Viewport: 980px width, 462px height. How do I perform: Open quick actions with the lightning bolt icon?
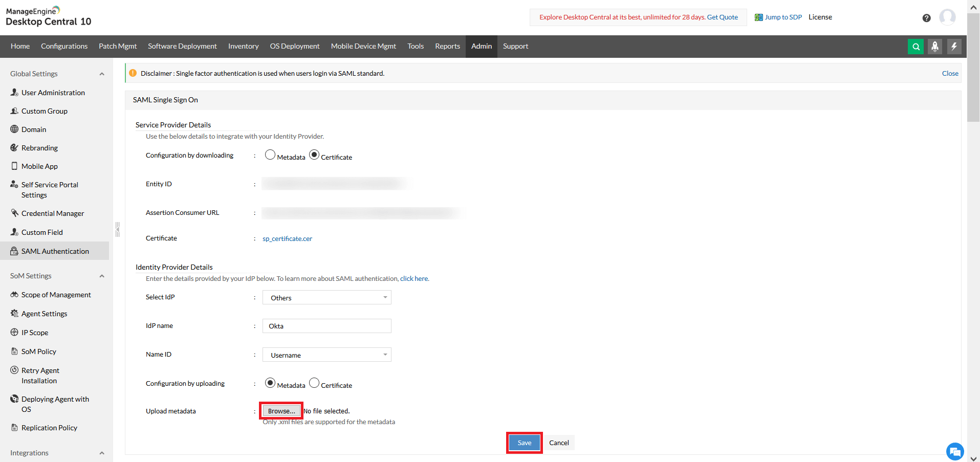click(x=954, y=46)
